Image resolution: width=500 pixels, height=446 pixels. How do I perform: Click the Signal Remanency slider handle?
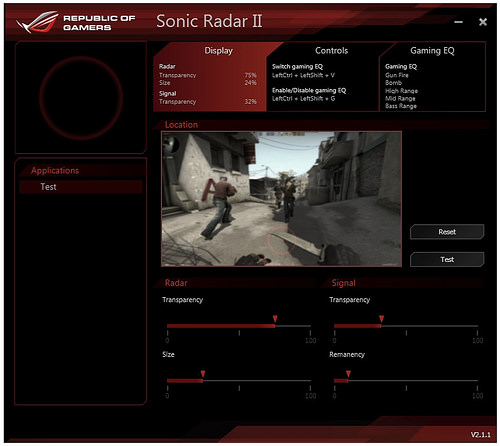(348, 374)
